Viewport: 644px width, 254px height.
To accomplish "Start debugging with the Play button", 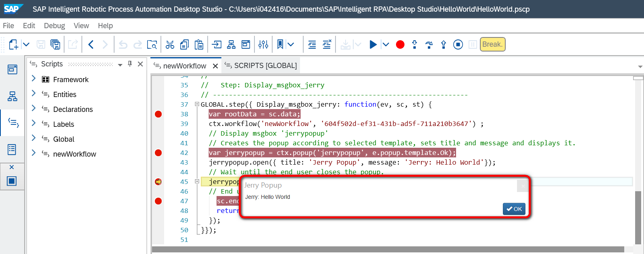I will point(373,44).
